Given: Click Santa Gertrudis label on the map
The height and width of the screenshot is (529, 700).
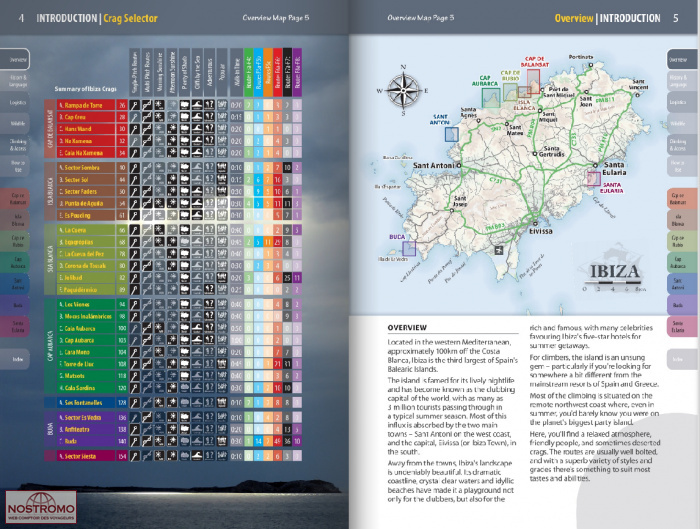Looking at the screenshot, I should point(553,151).
